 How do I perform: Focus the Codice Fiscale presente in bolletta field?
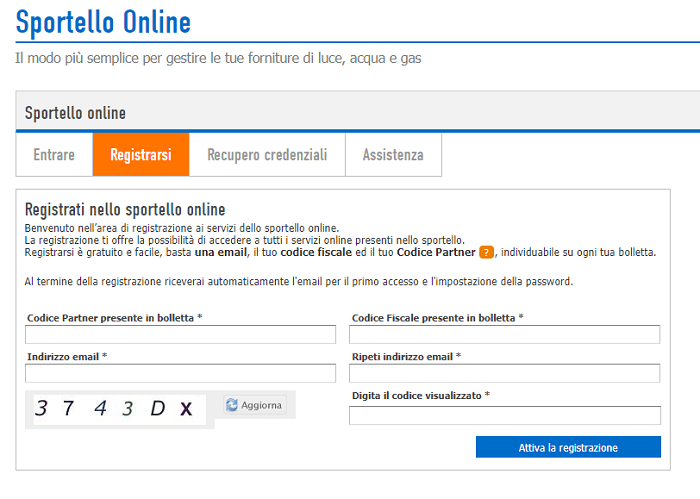tap(504, 334)
